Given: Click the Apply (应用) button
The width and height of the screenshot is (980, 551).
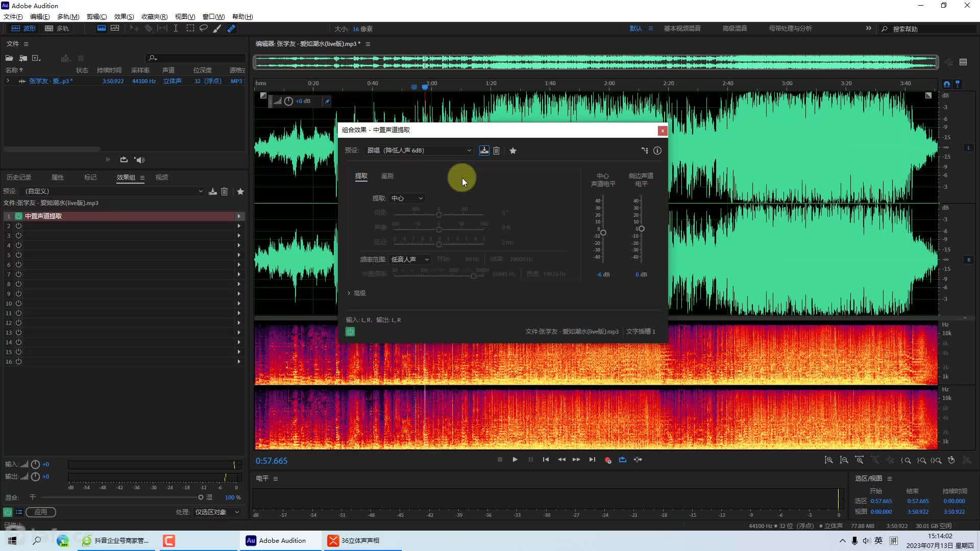Looking at the screenshot, I should click(x=41, y=512).
